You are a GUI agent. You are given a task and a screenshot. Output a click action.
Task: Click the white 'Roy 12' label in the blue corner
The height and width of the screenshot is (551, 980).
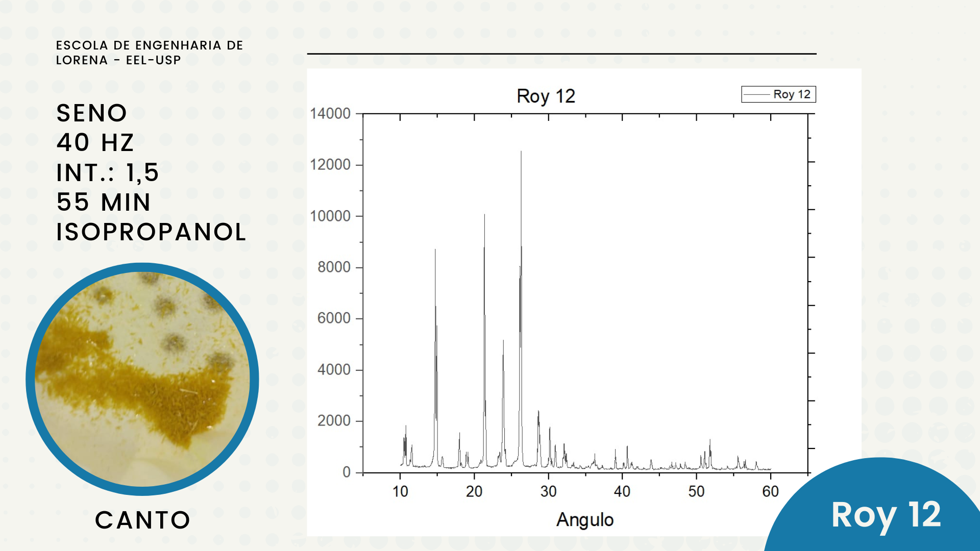point(886,515)
